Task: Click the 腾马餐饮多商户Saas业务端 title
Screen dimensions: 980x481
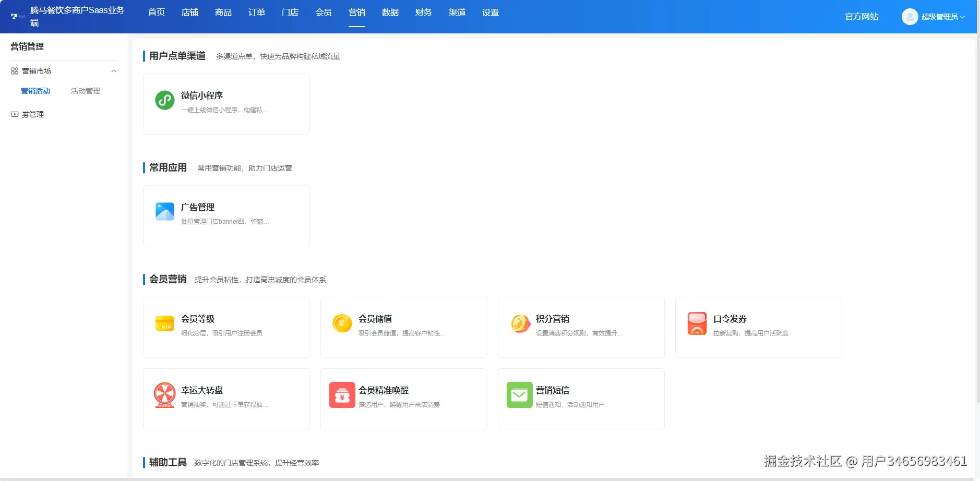Action: click(77, 16)
